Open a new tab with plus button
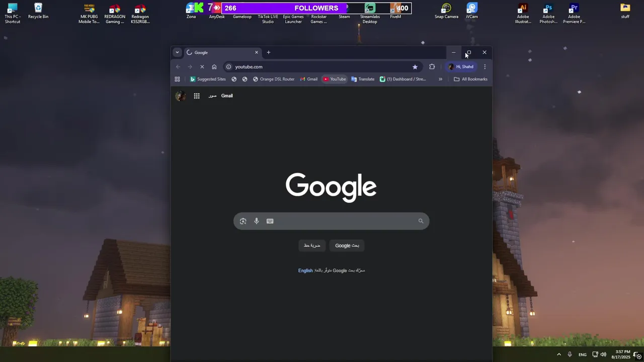 click(269, 52)
